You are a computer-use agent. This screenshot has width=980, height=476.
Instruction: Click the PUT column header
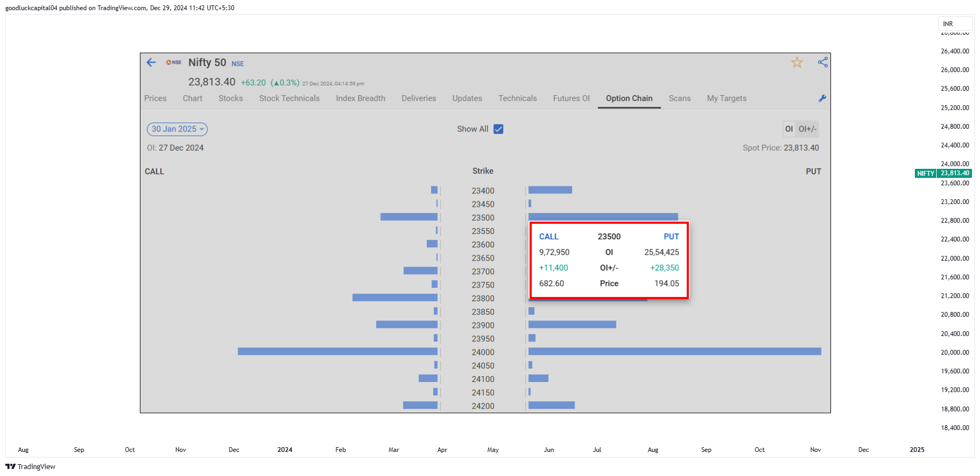pyautogui.click(x=813, y=171)
